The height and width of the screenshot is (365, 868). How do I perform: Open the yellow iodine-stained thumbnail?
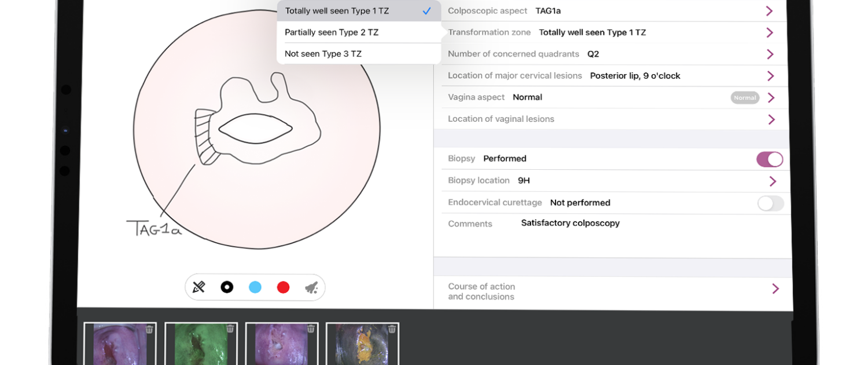362,344
